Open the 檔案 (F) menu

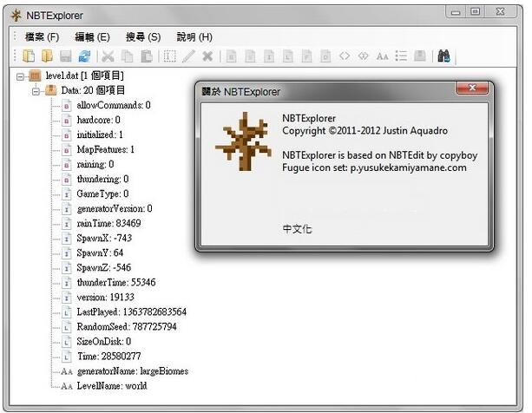pyautogui.click(x=43, y=37)
